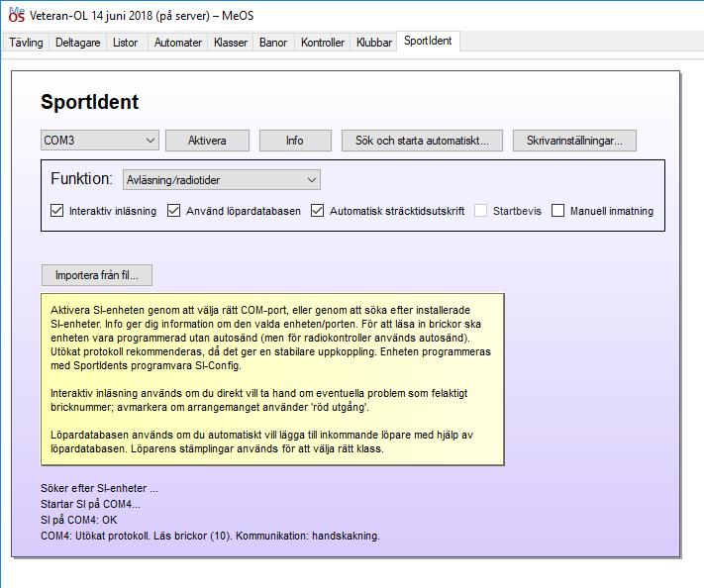Click Importera från fil button
Image resolution: width=704 pixels, height=588 pixels.
97,275
